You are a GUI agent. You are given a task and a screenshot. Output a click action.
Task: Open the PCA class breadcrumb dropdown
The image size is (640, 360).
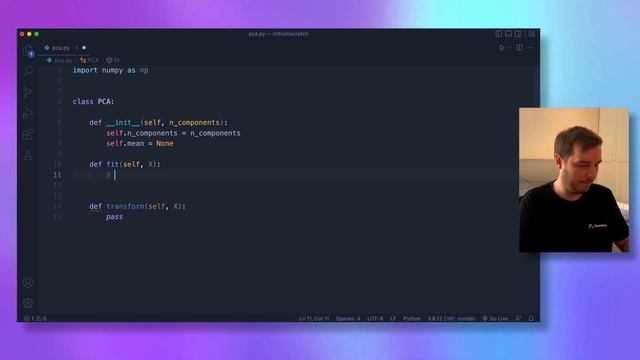[x=90, y=60]
